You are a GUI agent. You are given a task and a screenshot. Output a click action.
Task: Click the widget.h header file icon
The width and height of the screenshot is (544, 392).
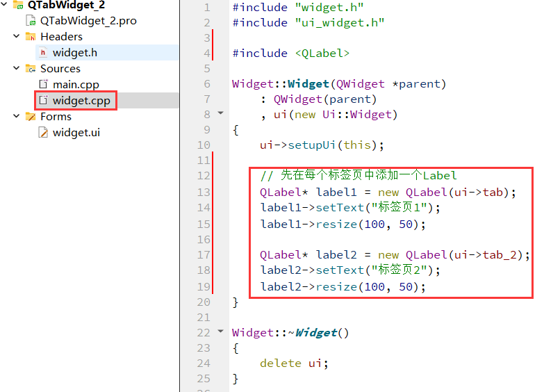43,52
